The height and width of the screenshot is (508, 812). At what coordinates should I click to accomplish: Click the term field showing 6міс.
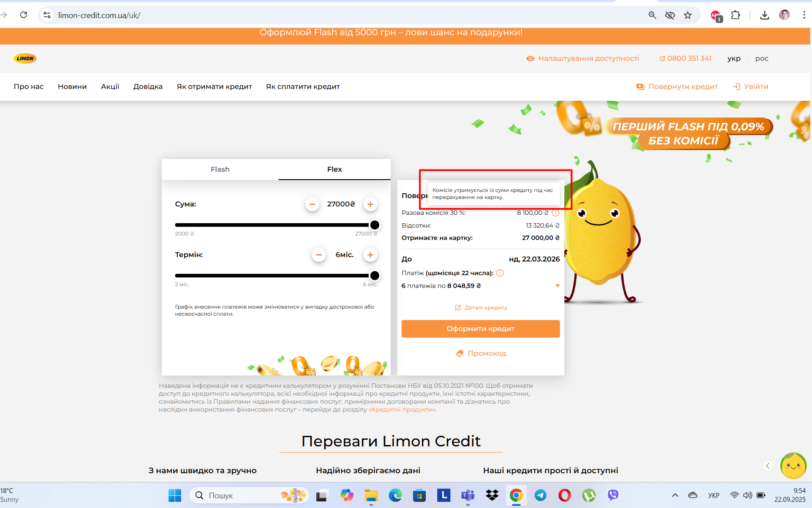(344, 255)
